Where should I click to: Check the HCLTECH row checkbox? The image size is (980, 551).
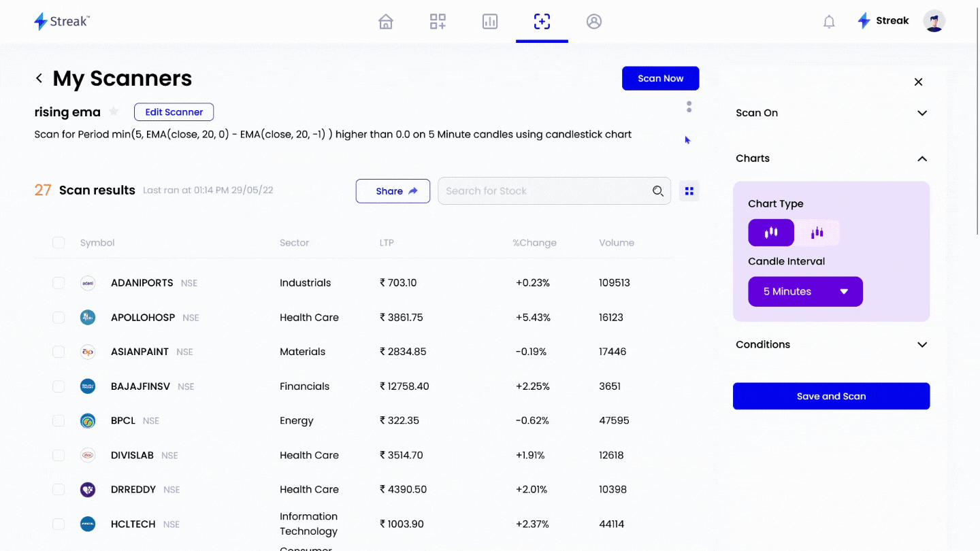(x=59, y=524)
